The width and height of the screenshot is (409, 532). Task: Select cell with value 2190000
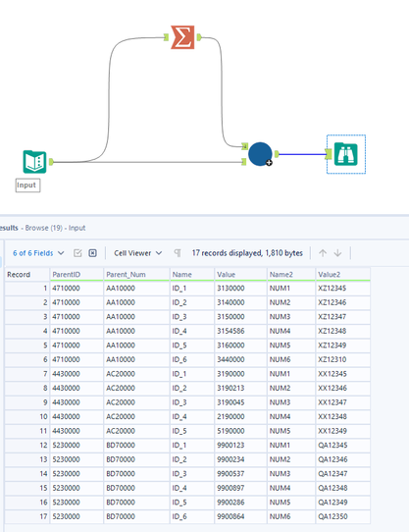point(240,416)
